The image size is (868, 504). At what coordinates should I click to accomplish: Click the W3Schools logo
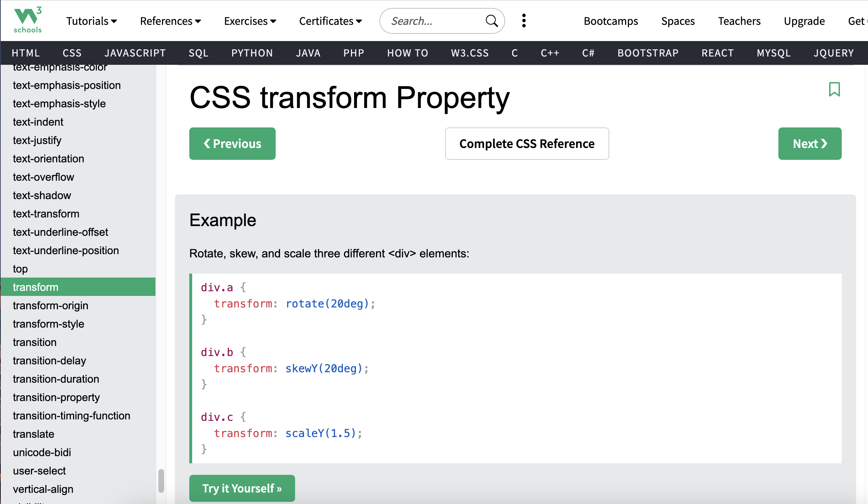click(28, 20)
